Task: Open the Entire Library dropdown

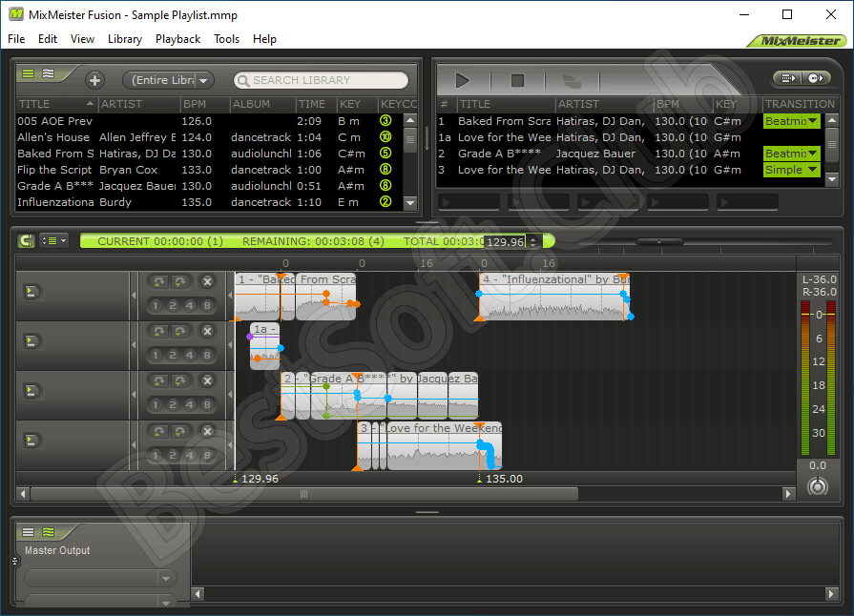Action: [168, 80]
